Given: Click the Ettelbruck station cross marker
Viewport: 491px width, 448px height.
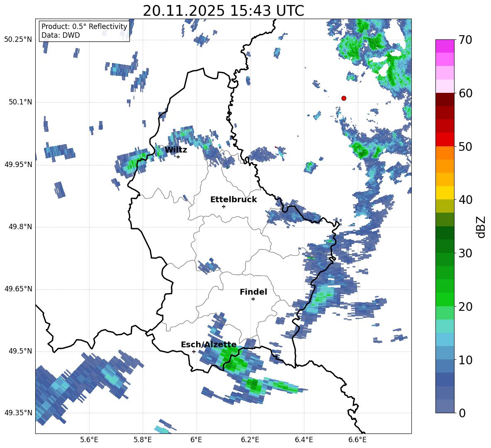Looking at the screenshot, I should click(224, 206).
